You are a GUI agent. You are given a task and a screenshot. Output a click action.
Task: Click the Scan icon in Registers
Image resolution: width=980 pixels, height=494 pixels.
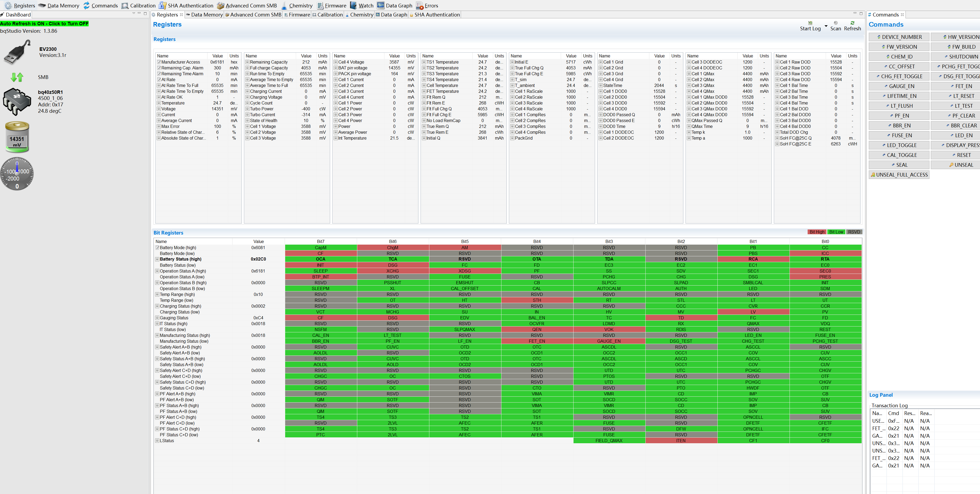(x=836, y=23)
